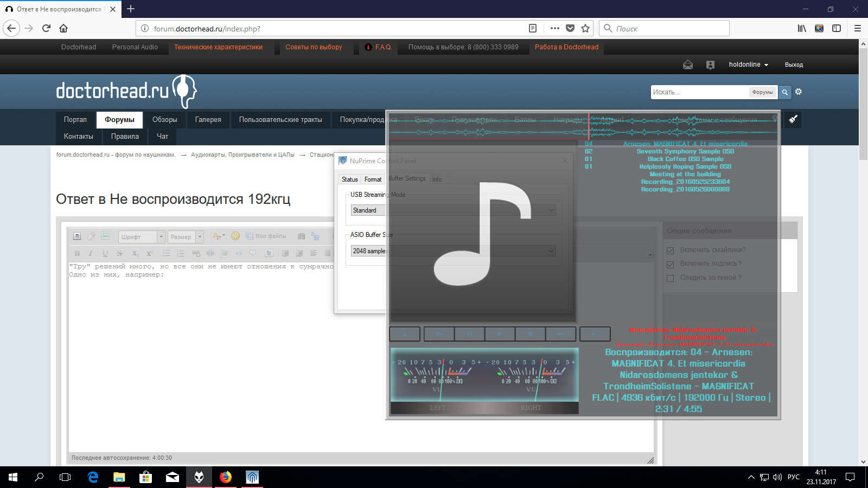Image resolution: width=868 pixels, height=488 pixels.
Task: Enable the 'Следить за темой?' checkbox
Action: (670, 278)
